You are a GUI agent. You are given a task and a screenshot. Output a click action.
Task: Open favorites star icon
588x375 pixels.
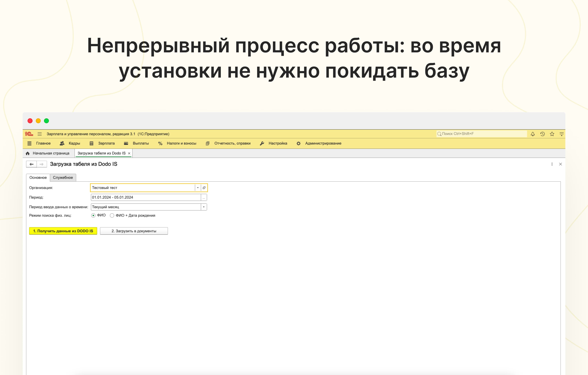pyautogui.click(x=552, y=134)
